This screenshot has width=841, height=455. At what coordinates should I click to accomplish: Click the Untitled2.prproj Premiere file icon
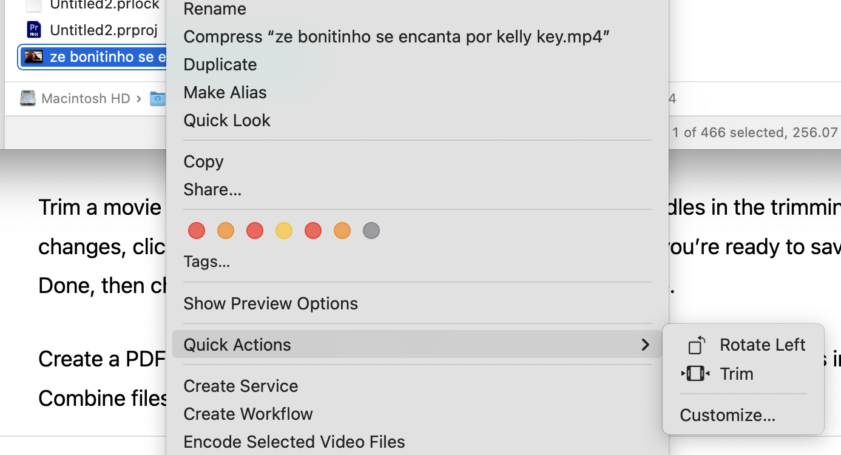pos(34,29)
